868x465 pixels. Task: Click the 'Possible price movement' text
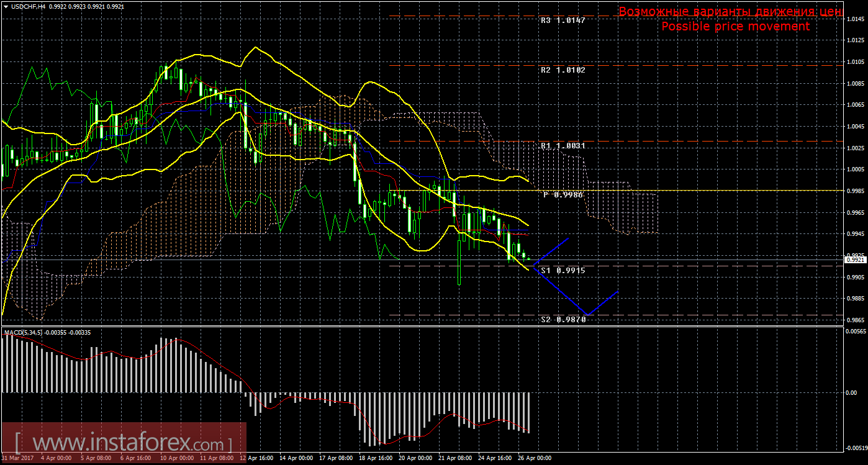(735, 27)
